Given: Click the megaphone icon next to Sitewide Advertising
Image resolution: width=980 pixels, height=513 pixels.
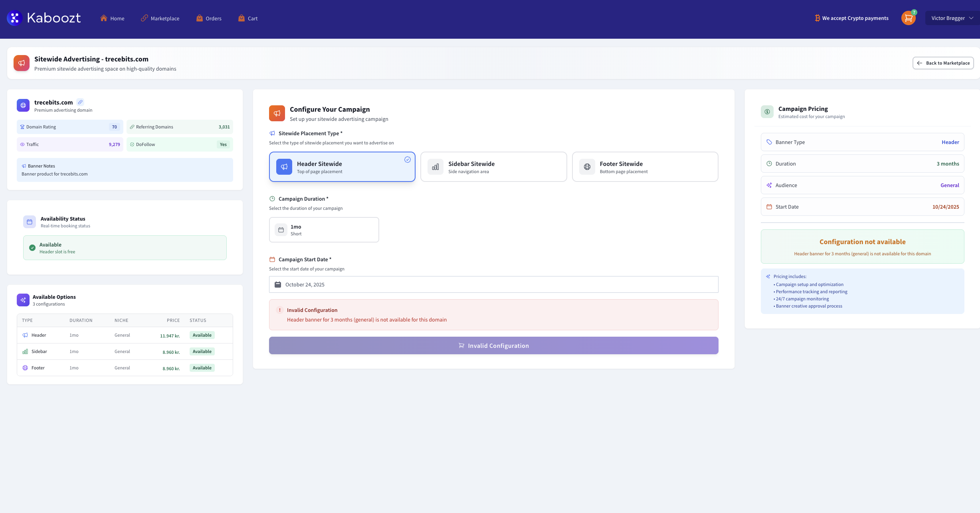Looking at the screenshot, I should click(21, 63).
